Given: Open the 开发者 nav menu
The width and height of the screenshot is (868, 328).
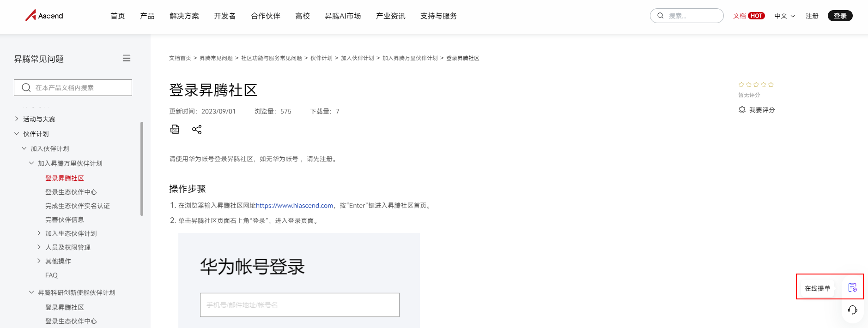Looking at the screenshot, I should coord(225,16).
